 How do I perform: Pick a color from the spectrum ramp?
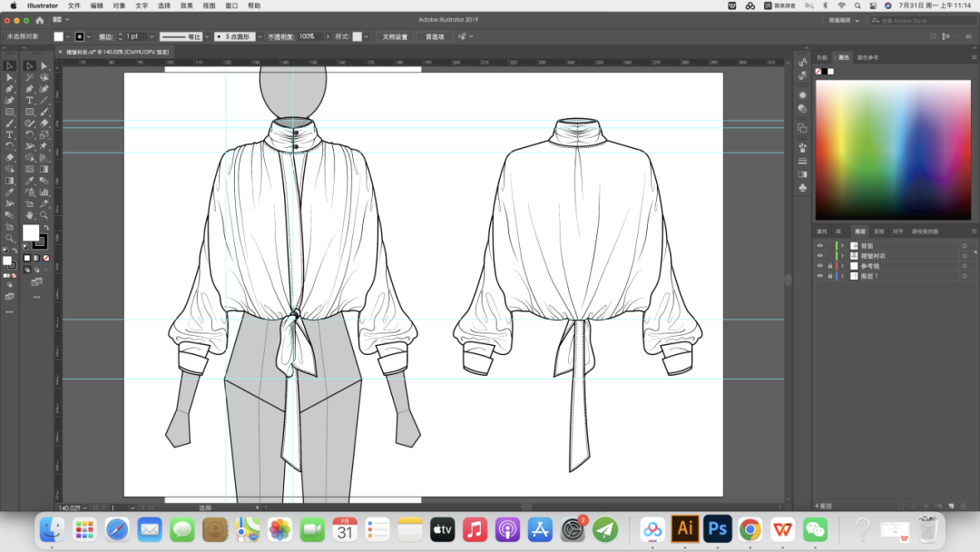coord(893,150)
